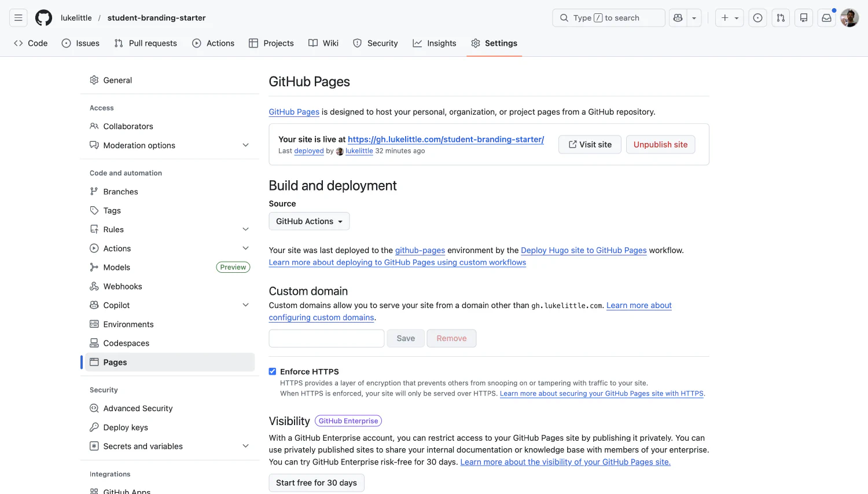Open the issues icon in top header
Viewport: 868px width, 494px height.
757,18
